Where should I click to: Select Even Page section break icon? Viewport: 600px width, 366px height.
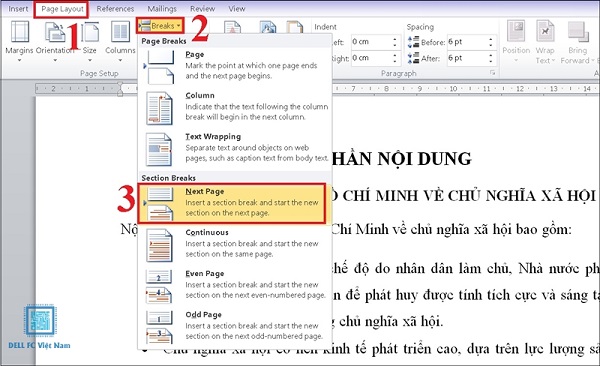(x=159, y=286)
